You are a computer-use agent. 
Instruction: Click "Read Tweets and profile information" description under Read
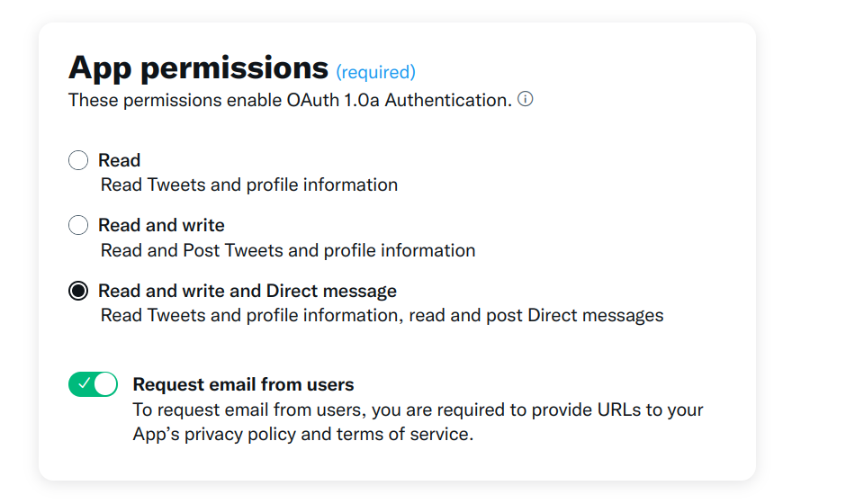tap(248, 185)
